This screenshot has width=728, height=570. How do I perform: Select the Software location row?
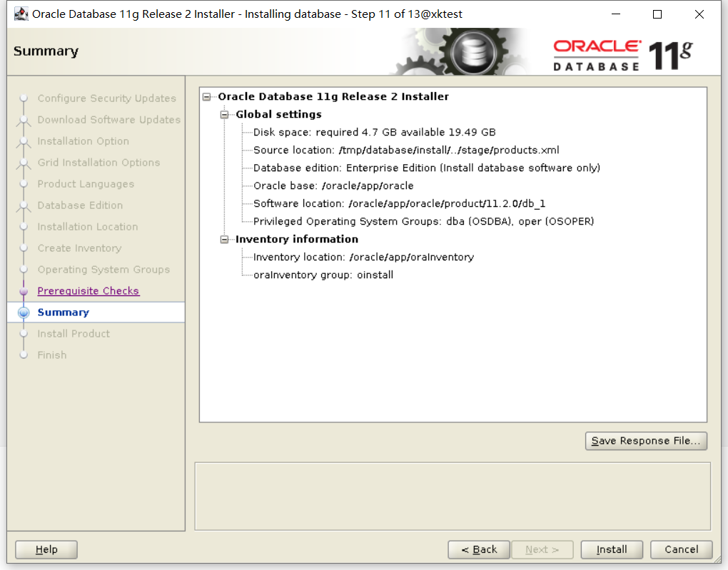pos(399,204)
